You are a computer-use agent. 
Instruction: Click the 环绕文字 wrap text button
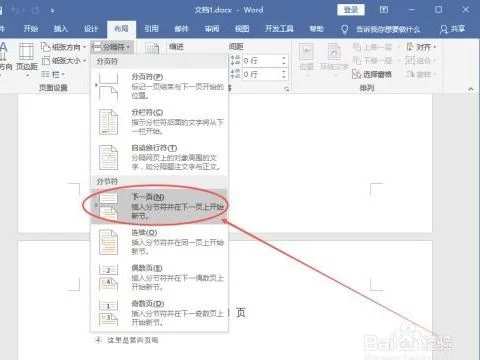[x=334, y=59]
